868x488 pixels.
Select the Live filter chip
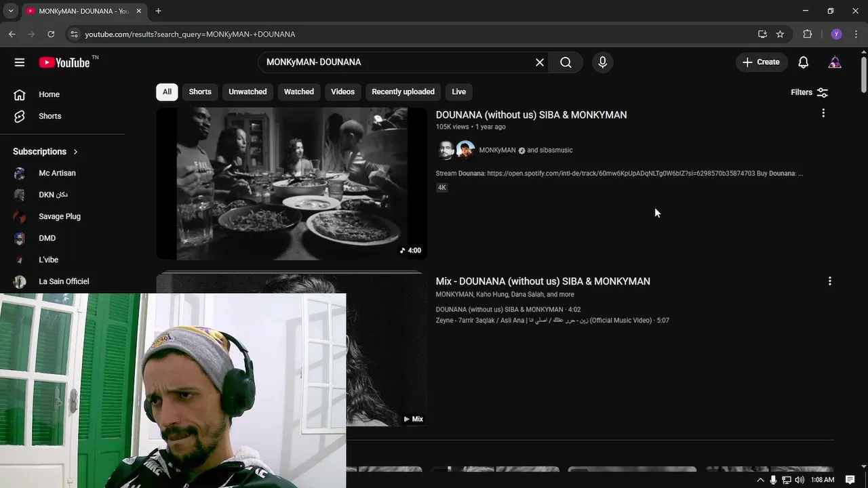pyautogui.click(x=459, y=91)
